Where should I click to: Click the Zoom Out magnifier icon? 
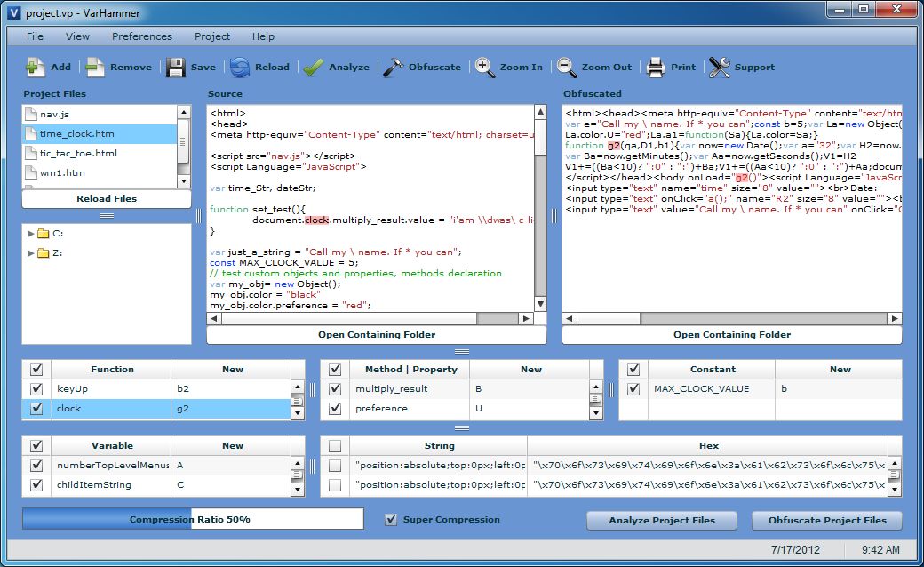(x=567, y=68)
